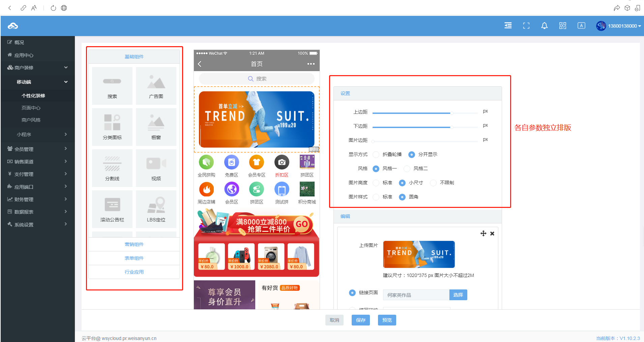The width and height of the screenshot is (644, 342).
Task: Open the 基础组件 component tab
Action: click(x=134, y=57)
